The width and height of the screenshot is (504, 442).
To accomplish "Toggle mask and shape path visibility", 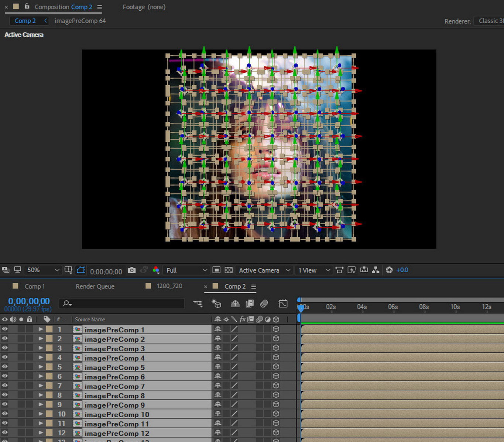I will point(80,270).
